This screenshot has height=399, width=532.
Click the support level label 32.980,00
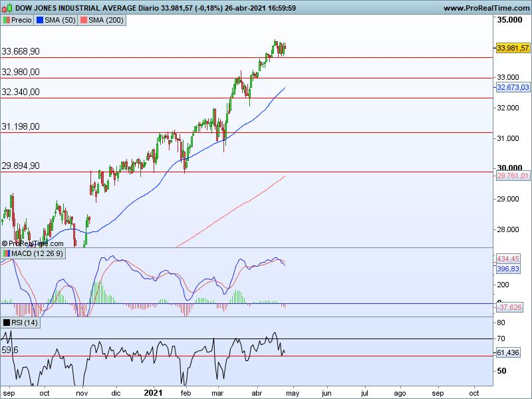pyautogui.click(x=21, y=72)
